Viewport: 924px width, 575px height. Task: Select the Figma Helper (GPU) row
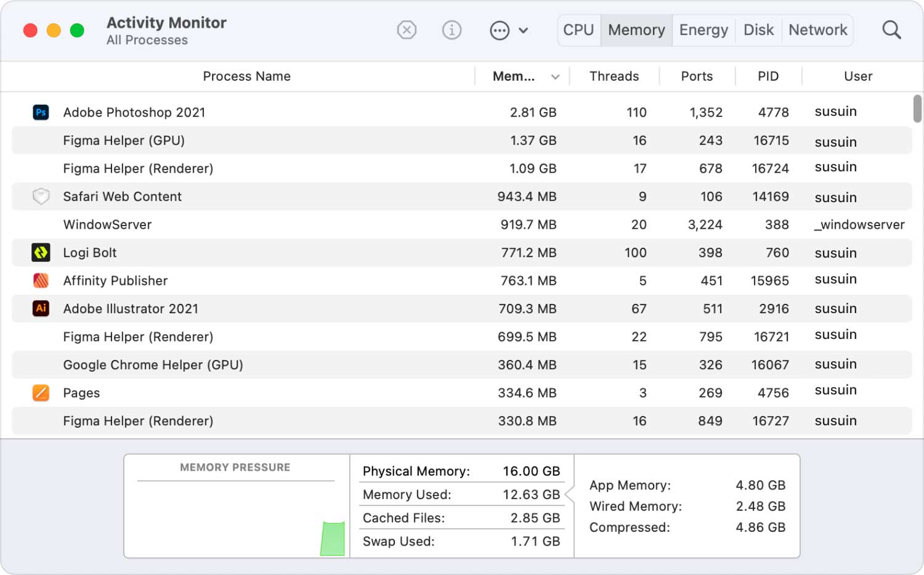pos(462,141)
